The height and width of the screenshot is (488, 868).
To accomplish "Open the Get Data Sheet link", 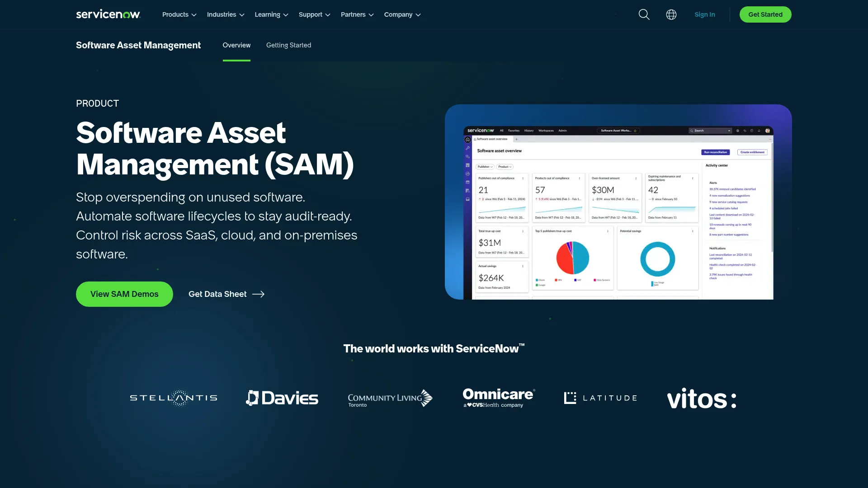I will point(226,294).
